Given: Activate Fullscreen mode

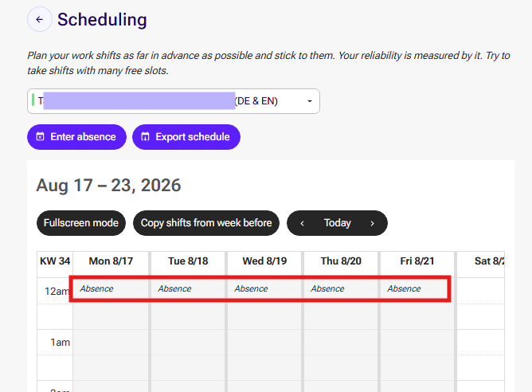Looking at the screenshot, I should coord(81,223).
